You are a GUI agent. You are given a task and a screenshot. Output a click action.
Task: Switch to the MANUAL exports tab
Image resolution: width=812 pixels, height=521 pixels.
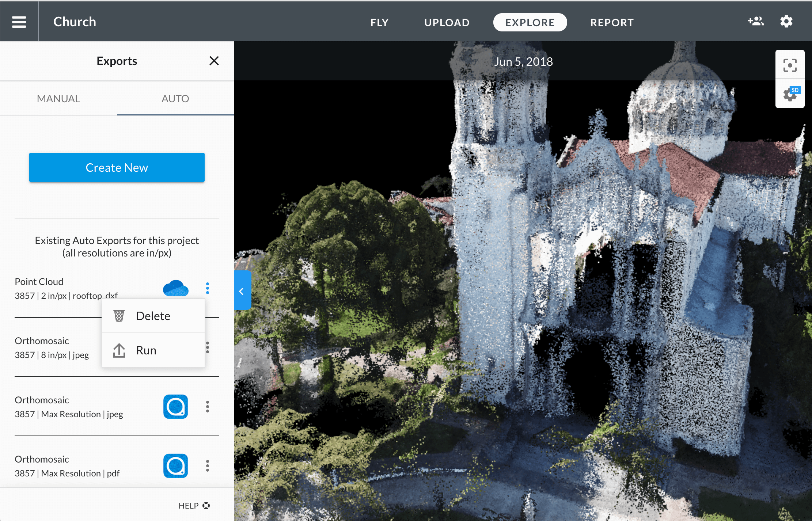tap(58, 99)
